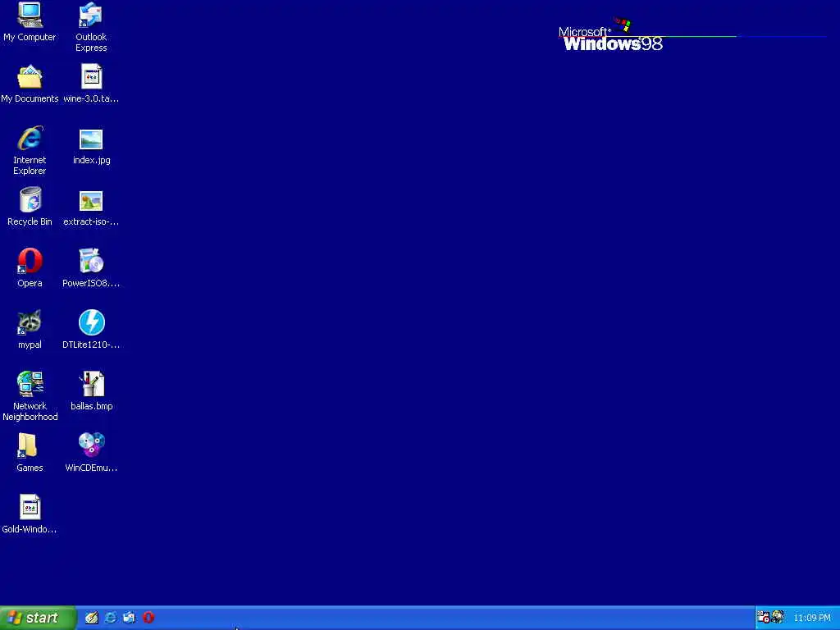Launch Outlook Express from quick launch
This screenshot has width=840, height=630.
pos(129,618)
